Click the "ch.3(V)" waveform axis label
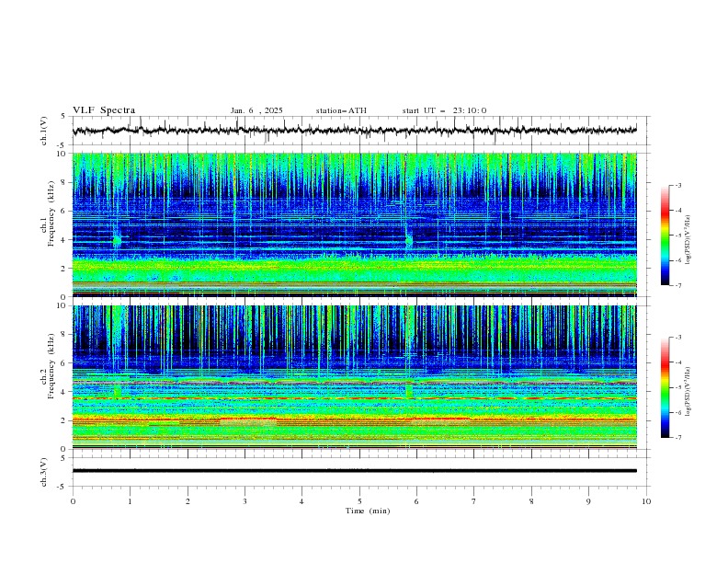 [x=44, y=472]
